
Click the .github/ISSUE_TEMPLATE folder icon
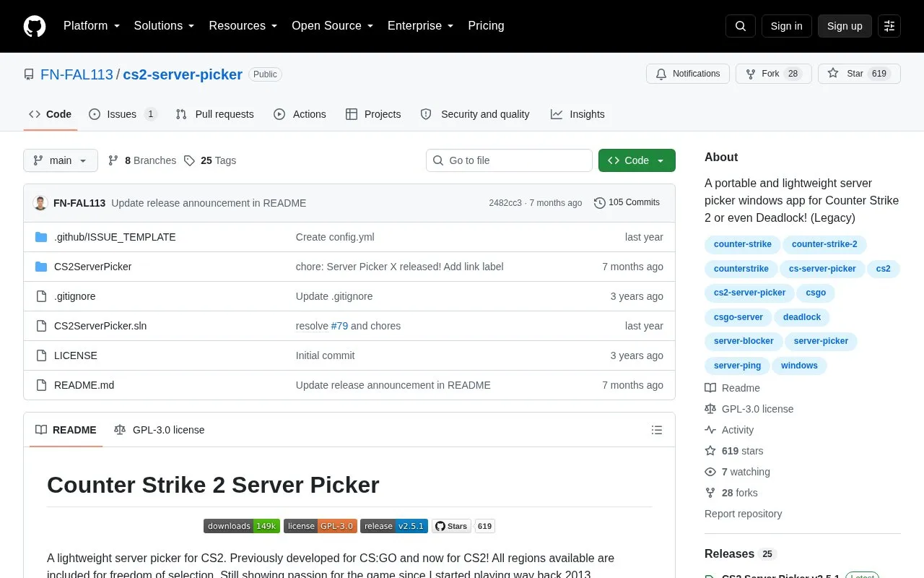41,237
